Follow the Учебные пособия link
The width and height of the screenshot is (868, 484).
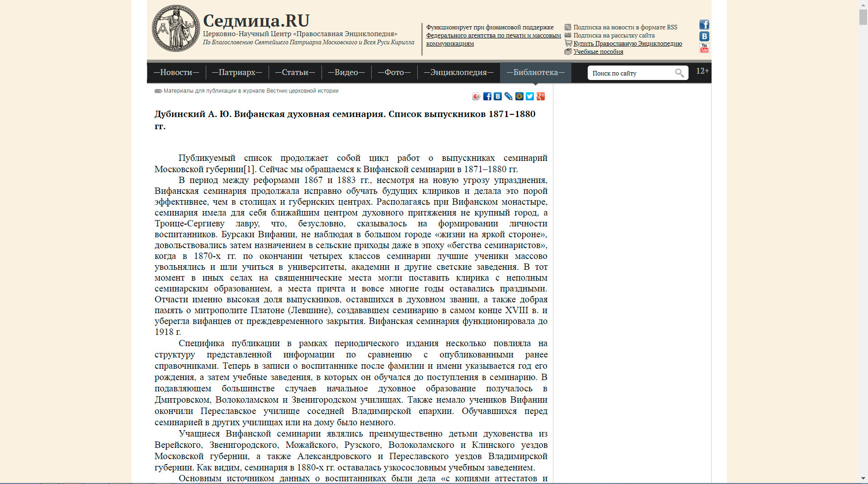pos(599,52)
